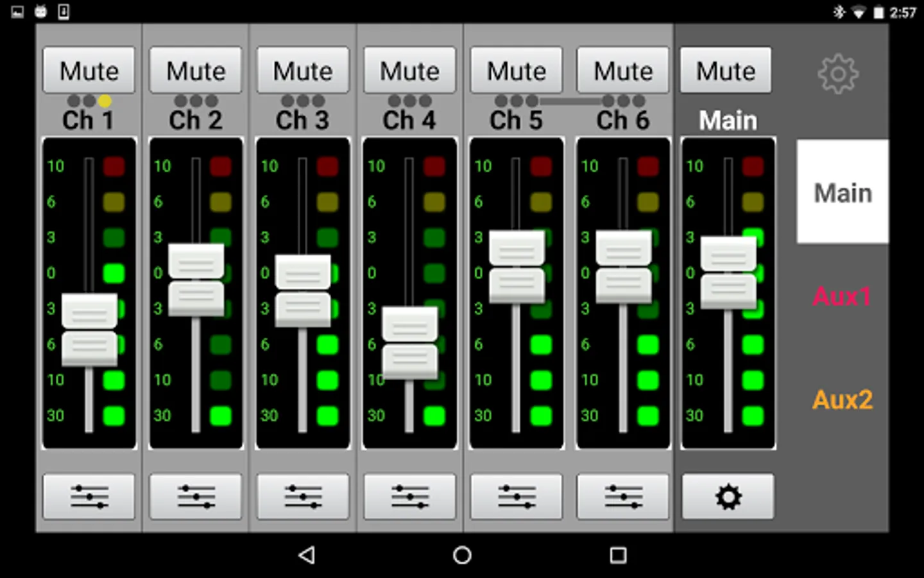Open the Android debug notification icon
The image size is (924, 578).
pos(41,12)
